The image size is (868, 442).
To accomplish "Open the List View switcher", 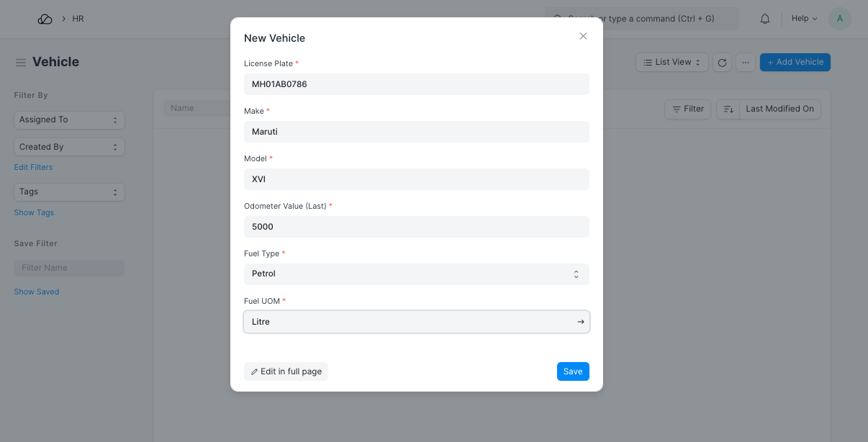I will coord(672,63).
